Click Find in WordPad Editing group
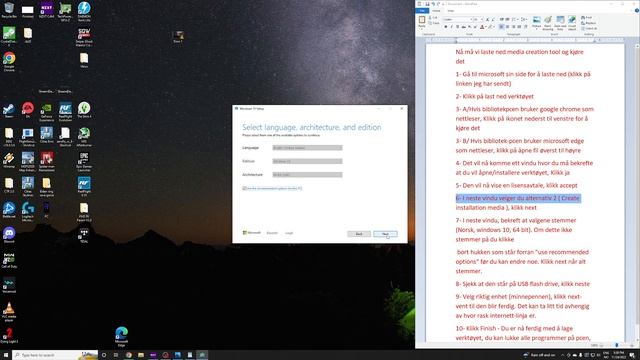 coord(587,18)
